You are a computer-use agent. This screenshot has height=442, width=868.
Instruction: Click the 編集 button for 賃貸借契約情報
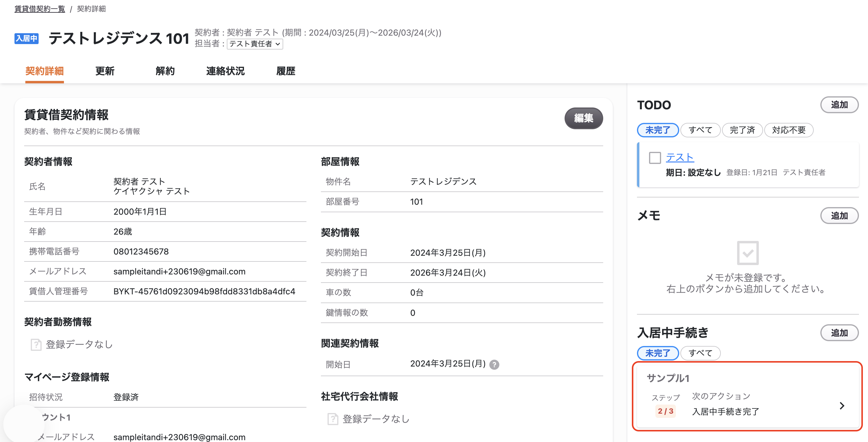coord(584,118)
